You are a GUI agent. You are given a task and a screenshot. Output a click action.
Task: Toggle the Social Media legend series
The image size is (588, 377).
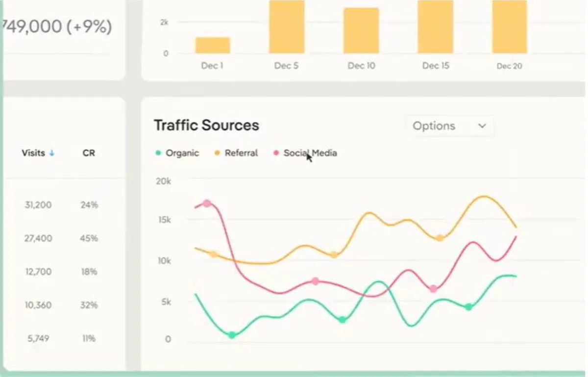310,153
